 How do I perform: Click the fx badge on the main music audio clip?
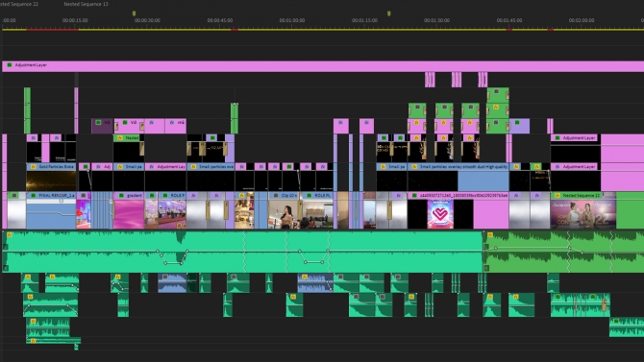9,234
